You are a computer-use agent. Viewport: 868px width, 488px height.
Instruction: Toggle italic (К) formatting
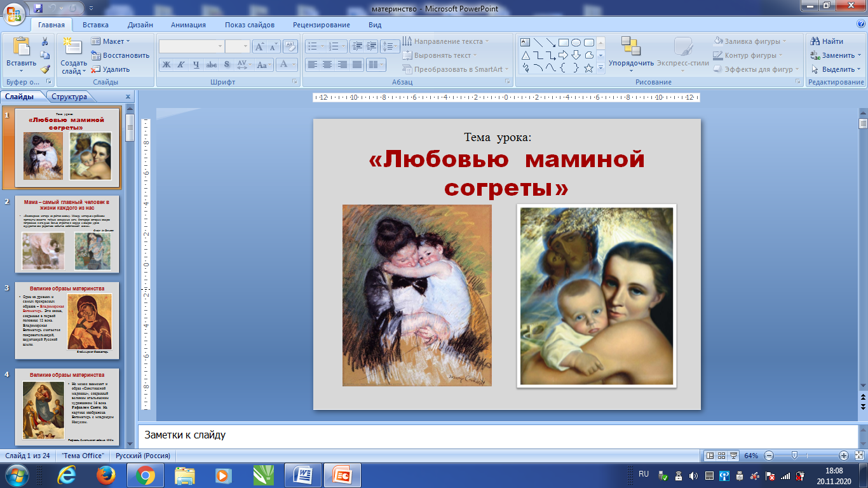pyautogui.click(x=181, y=65)
